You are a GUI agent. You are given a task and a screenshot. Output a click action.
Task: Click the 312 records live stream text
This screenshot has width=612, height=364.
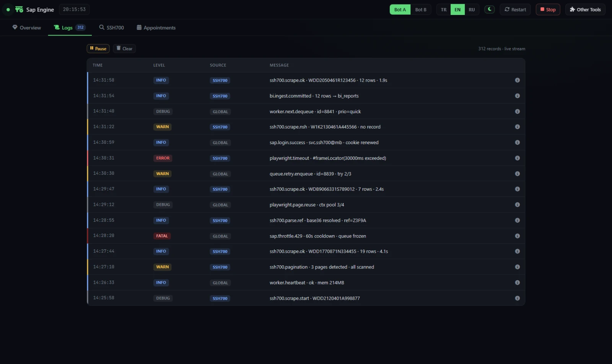(501, 49)
